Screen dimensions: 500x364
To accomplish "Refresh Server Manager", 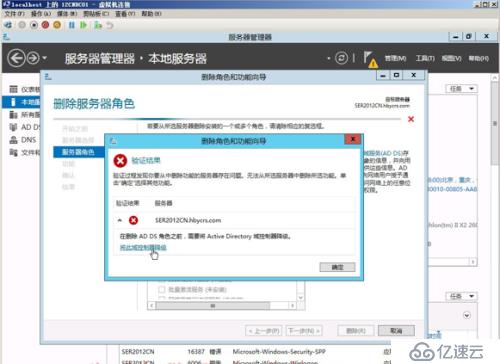I will [x=341, y=58].
